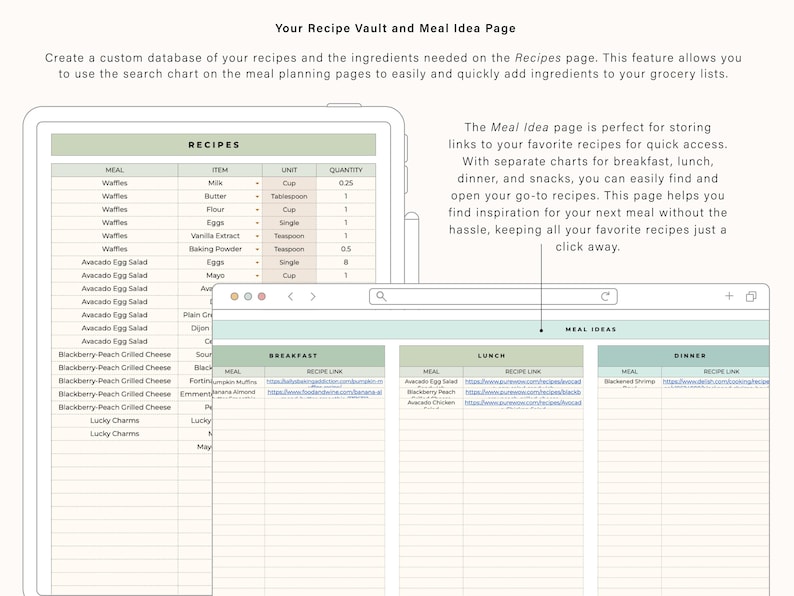Viewport: 794px width, 596px height.
Task: Click inside the browser address bar
Action: (x=493, y=297)
